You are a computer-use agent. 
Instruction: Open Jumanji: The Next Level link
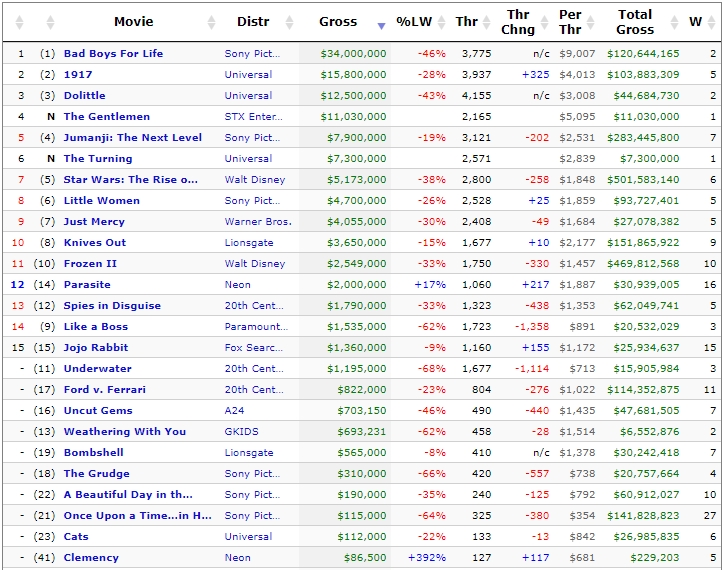pyautogui.click(x=133, y=138)
